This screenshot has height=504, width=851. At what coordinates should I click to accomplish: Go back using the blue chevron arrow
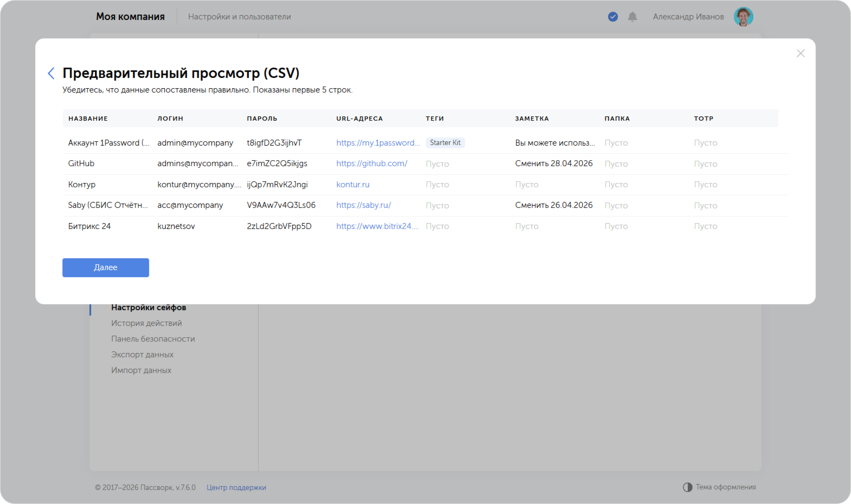[x=51, y=73]
